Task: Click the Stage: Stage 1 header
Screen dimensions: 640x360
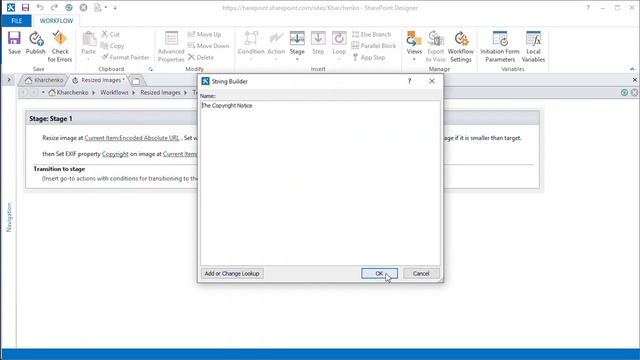Action: [x=51, y=119]
